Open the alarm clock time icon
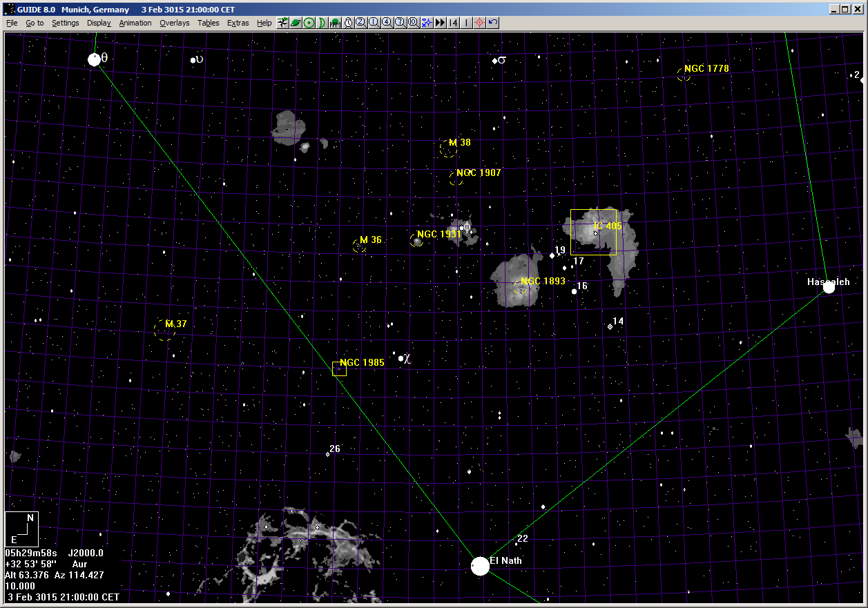The width and height of the screenshot is (868, 608). click(348, 22)
